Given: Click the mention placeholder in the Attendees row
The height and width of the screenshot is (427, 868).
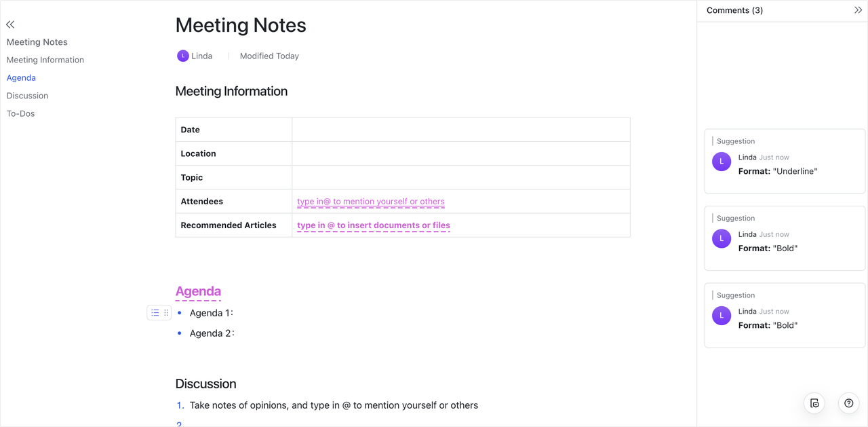Looking at the screenshot, I should click(x=370, y=201).
